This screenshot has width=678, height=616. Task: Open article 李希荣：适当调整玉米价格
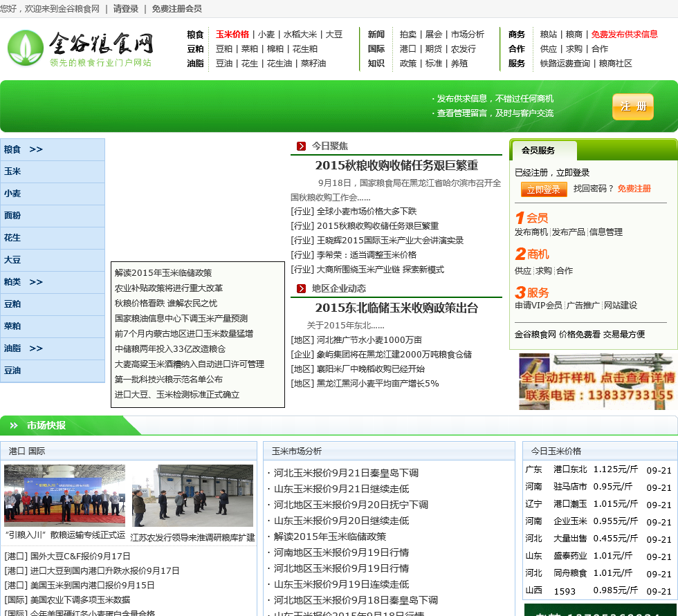point(367,255)
